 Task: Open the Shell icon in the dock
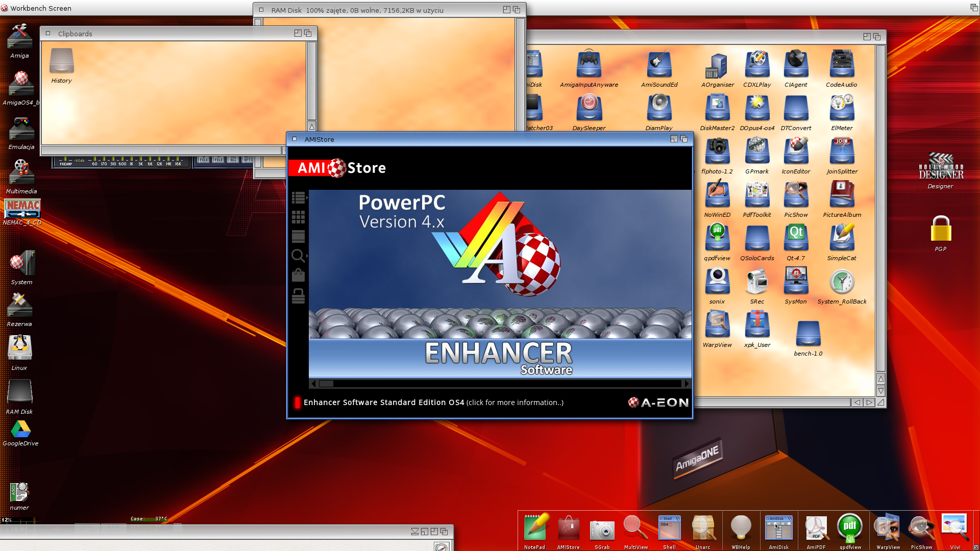pyautogui.click(x=669, y=532)
